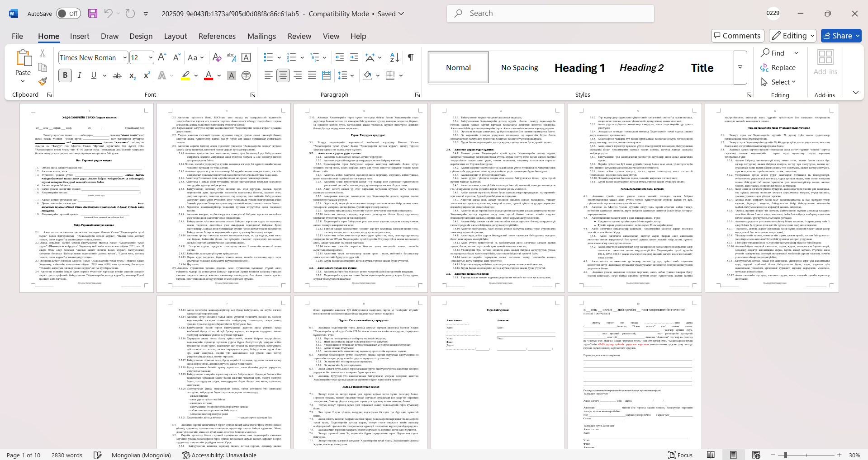
Task: Open the Review tab
Action: (x=299, y=36)
